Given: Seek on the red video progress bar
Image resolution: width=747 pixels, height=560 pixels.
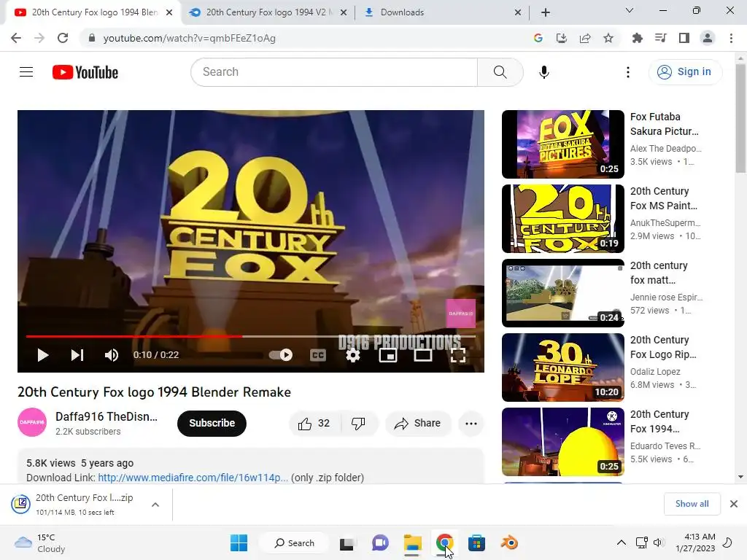Looking at the screenshot, I should 251,336.
